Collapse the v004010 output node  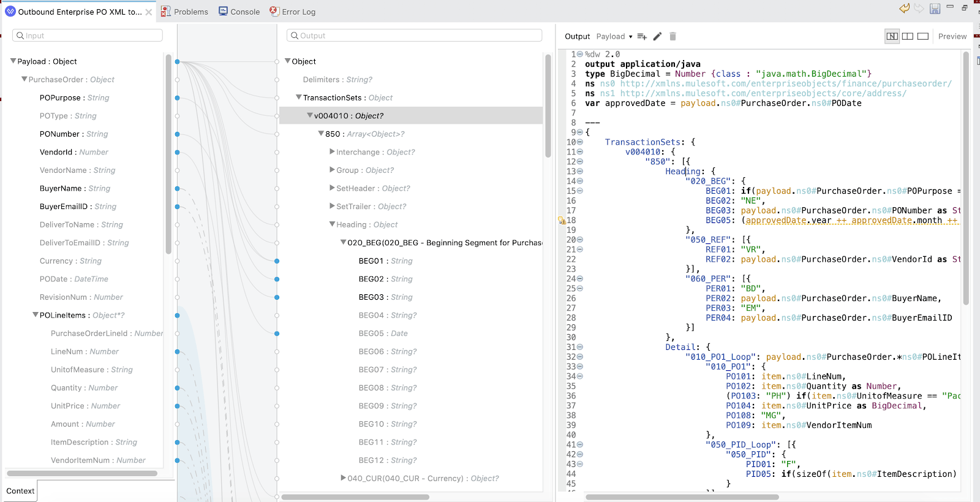(x=310, y=115)
